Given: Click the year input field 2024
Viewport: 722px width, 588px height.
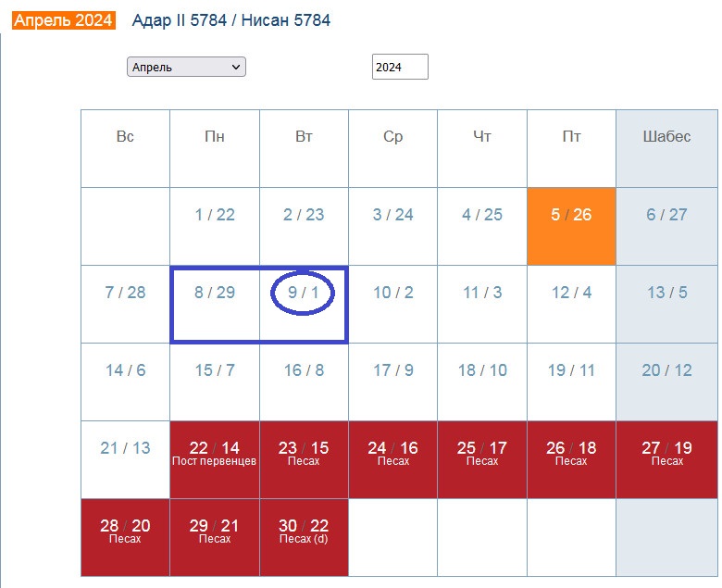Looking at the screenshot, I should click(x=400, y=67).
